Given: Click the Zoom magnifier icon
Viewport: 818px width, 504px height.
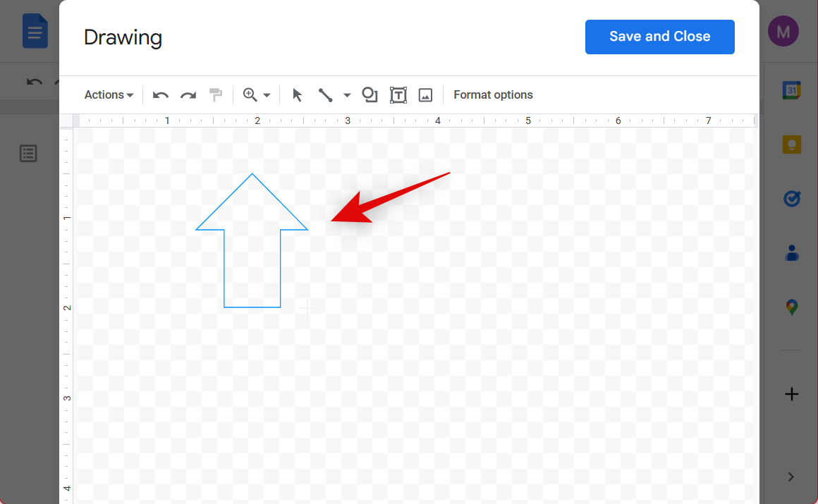Looking at the screenshot, I should click(250, 94).
